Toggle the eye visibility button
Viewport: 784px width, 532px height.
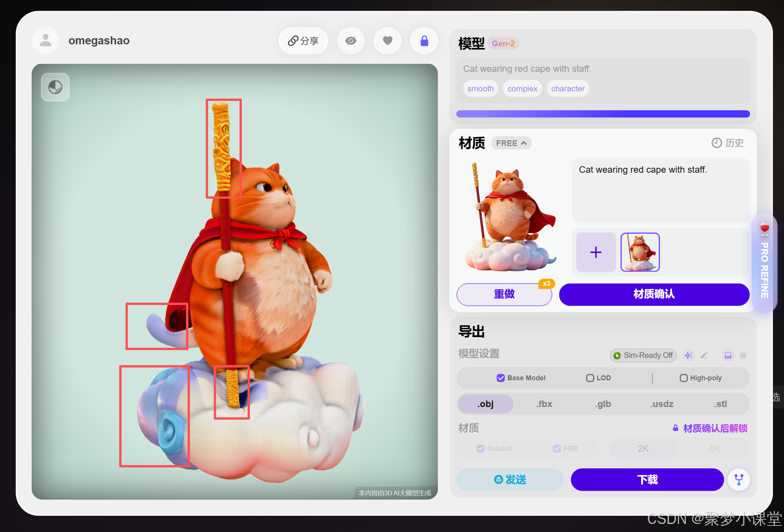point(351,41)
